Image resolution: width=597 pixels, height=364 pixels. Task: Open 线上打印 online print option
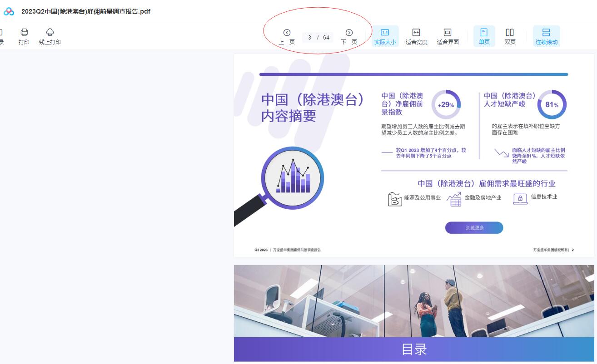pyautogui.click(x=50, y=32)
